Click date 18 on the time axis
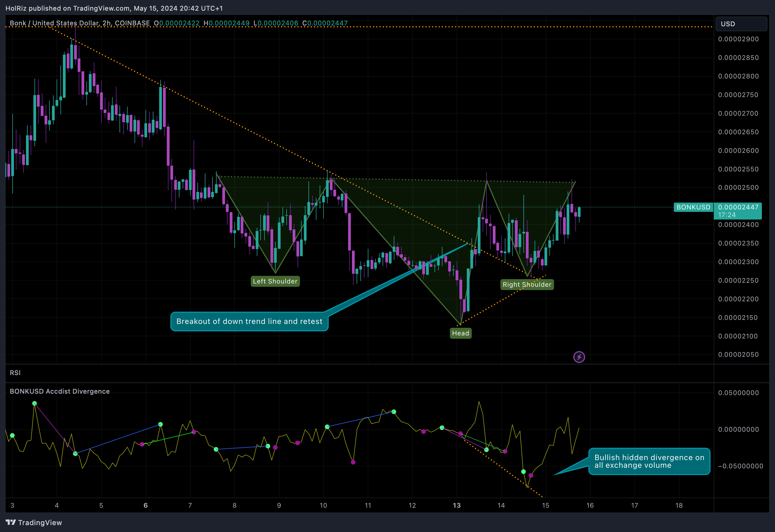 pos(679,505)
